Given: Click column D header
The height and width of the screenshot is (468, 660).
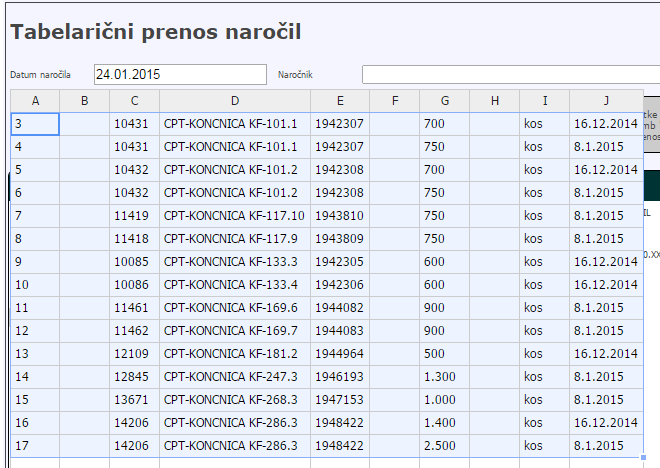Looking at the screenshot, I should tap(235, 100).
